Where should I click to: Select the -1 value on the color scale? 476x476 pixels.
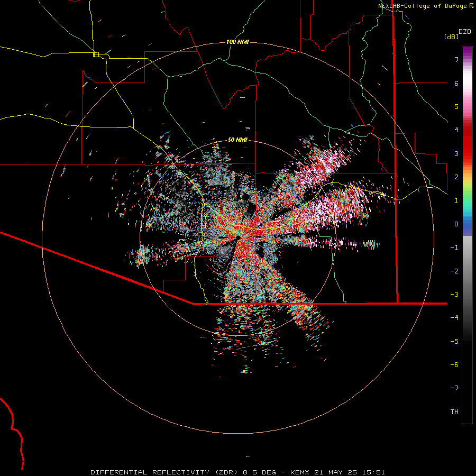[454, 248]
